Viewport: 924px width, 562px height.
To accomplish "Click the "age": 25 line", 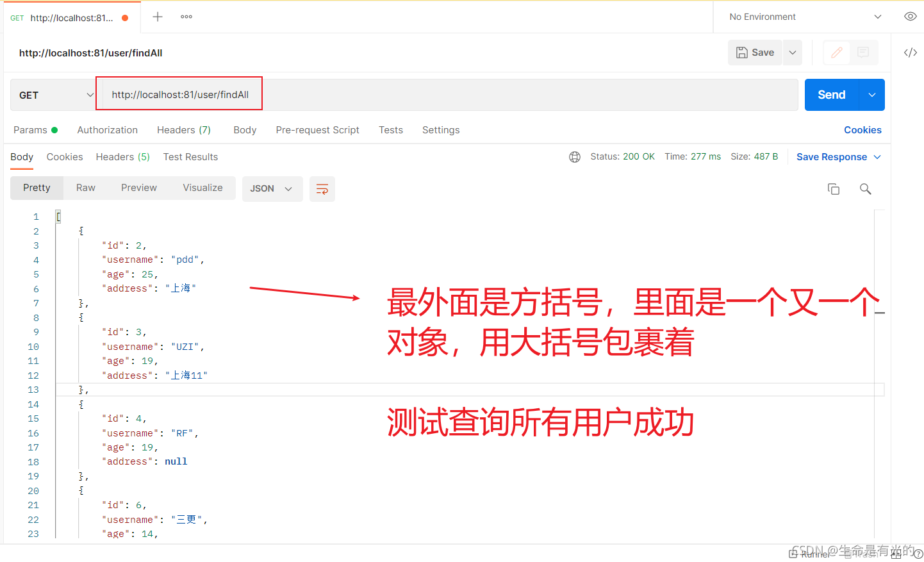I will click(x=130, y=274).
